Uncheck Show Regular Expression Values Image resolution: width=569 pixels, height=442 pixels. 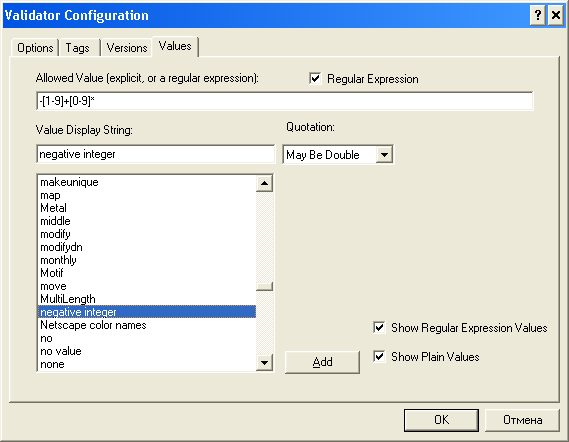tap(379, 327)
